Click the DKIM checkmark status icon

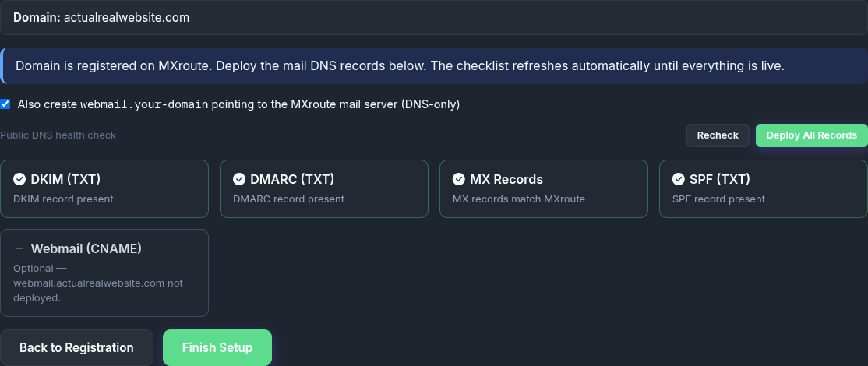(x=19, y=179)
